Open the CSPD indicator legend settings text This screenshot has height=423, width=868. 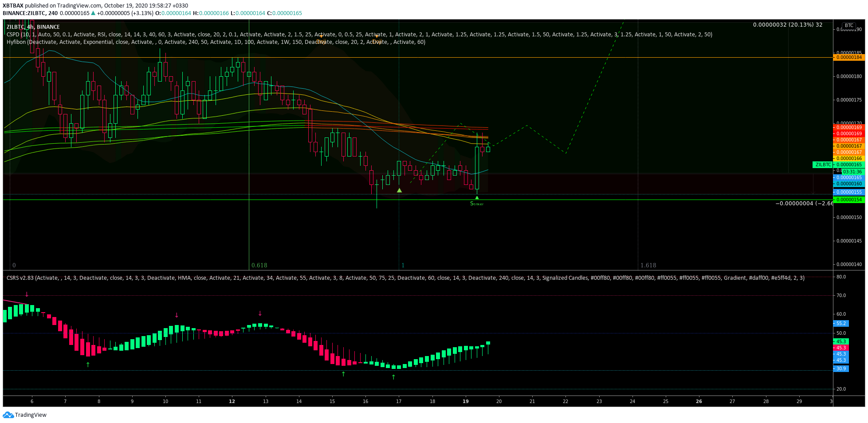(x=359, y=35)
